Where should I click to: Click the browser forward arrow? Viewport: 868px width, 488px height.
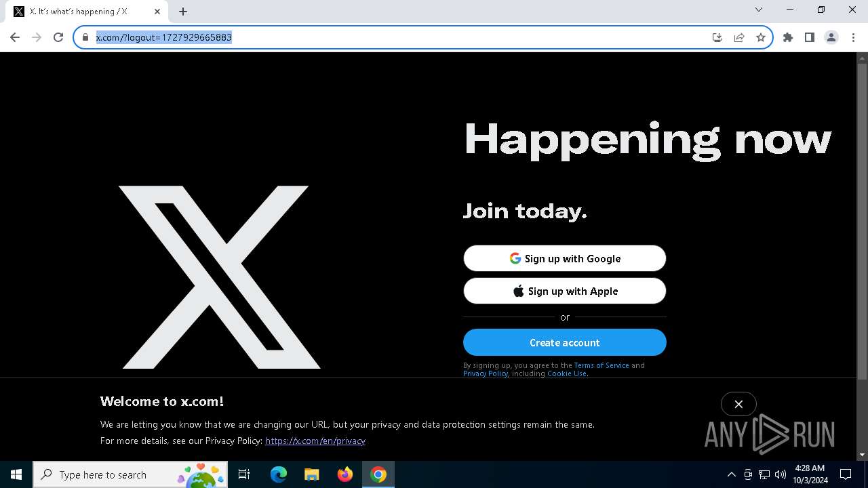(x=37, y=37)
